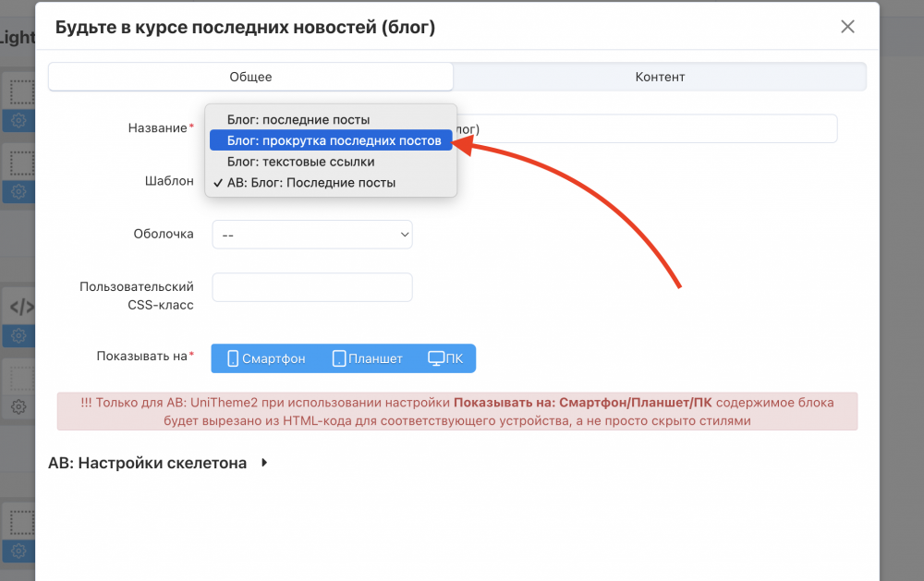
Task: Select 'Блог: прокрутка последних постов' option
Action: click(331, 140)
